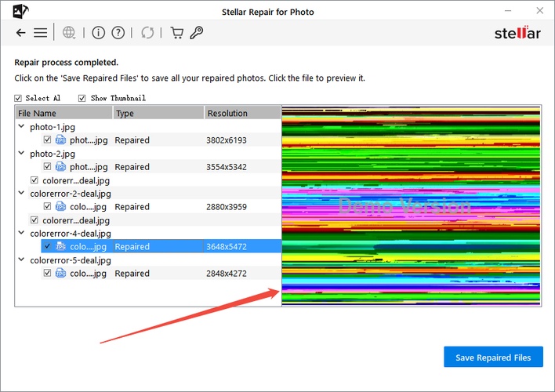
Task: Collapse the photo-2.jpg group
Action: click(x=21, y=153)
